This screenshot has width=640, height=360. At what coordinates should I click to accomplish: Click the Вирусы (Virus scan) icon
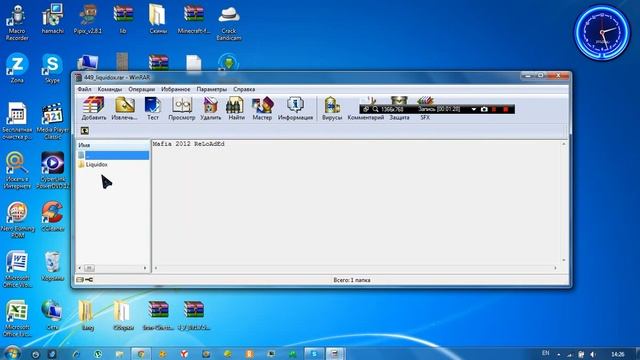click(332, 109)
